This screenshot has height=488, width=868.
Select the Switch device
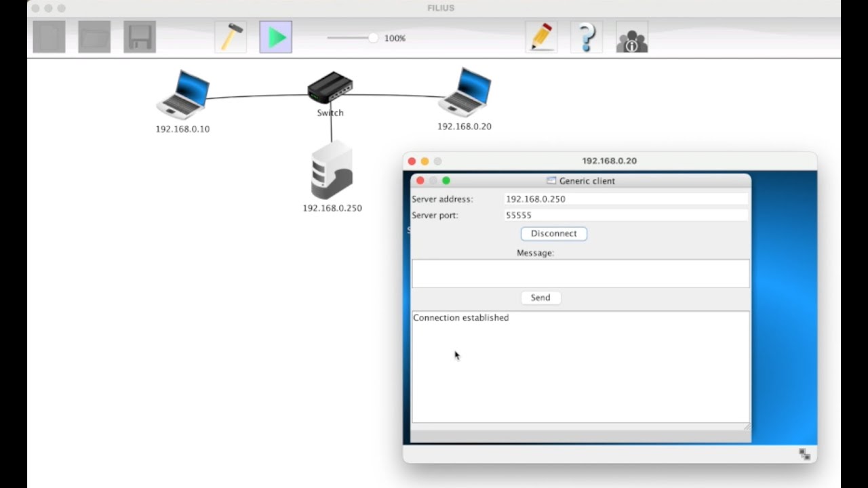point(330,87)
